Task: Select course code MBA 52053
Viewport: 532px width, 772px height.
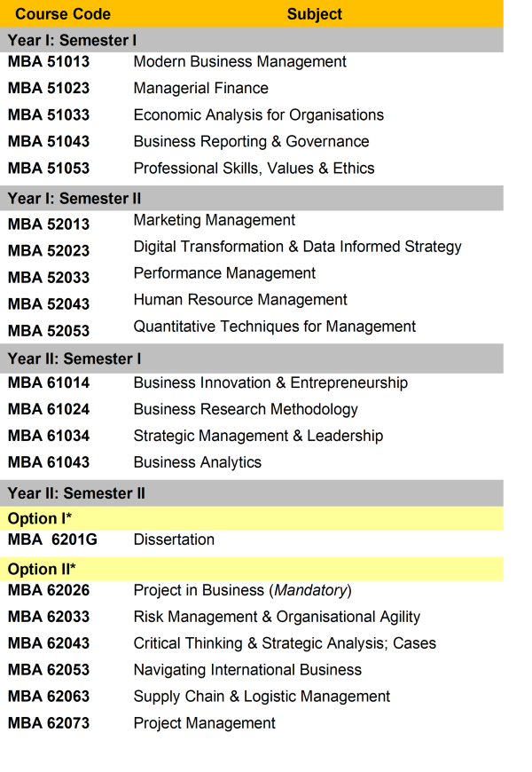Action: click(49, 330)
